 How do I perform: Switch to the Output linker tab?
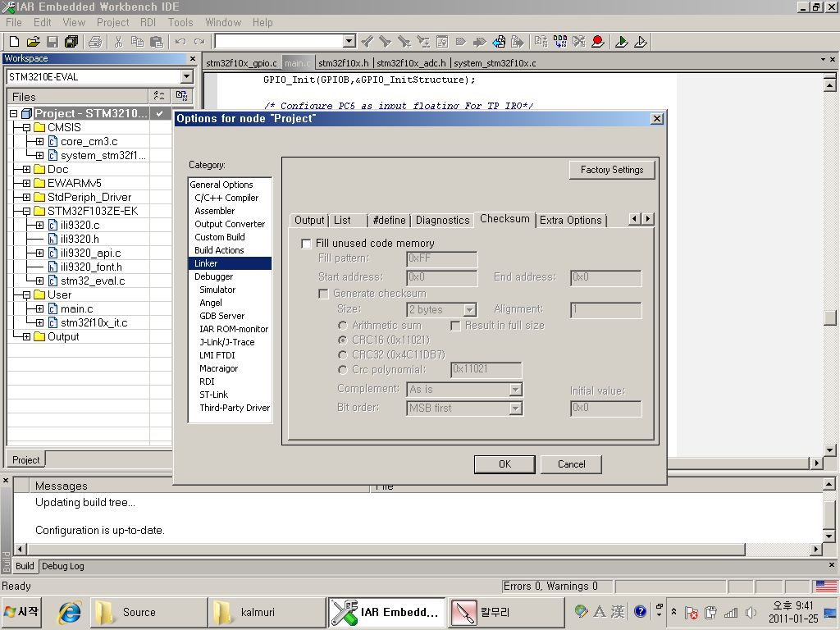pos(309,220)
